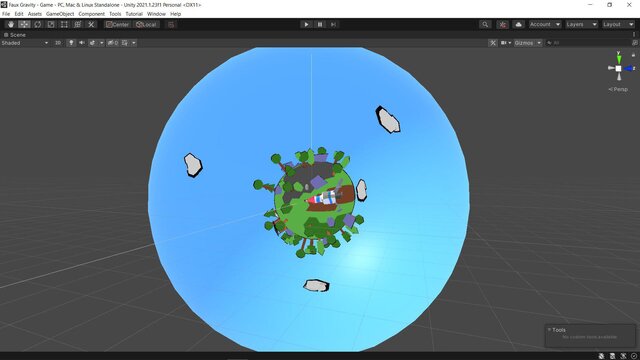This screenshot has width=640, height=360.
Task: Select the Scale tool
Action: point(51,24)
